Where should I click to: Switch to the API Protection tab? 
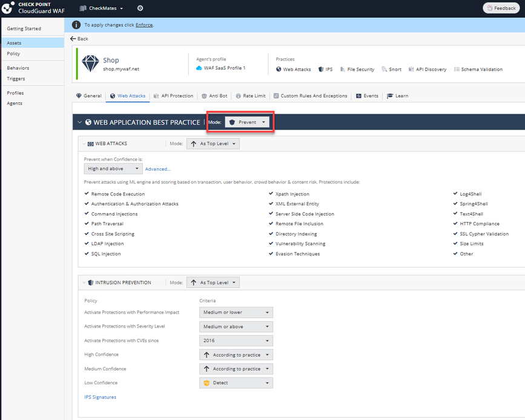point(173,96)
